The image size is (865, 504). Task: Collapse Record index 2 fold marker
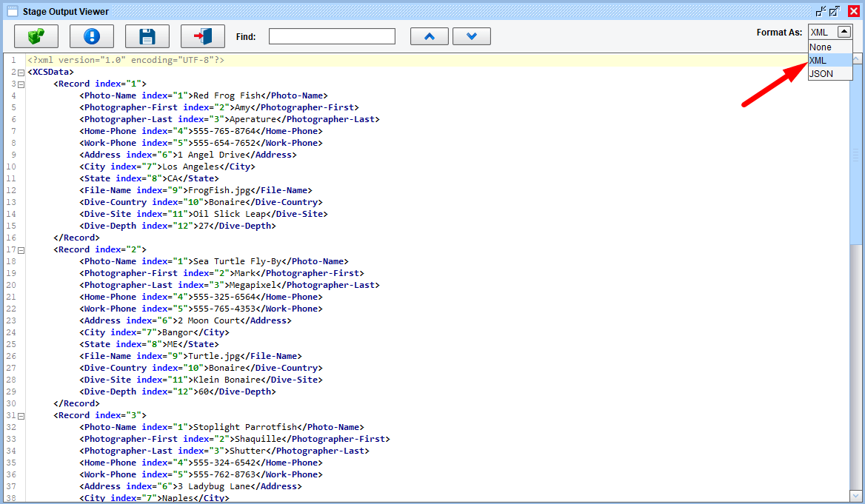(21, 250)
